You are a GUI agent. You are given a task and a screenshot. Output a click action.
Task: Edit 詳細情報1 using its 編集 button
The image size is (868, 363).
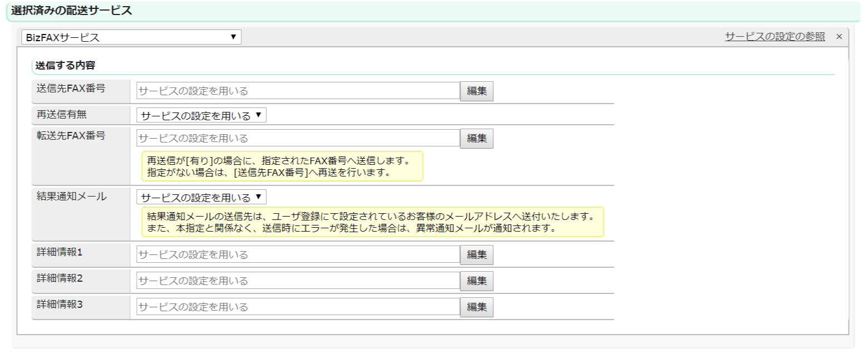coord(477,255)
